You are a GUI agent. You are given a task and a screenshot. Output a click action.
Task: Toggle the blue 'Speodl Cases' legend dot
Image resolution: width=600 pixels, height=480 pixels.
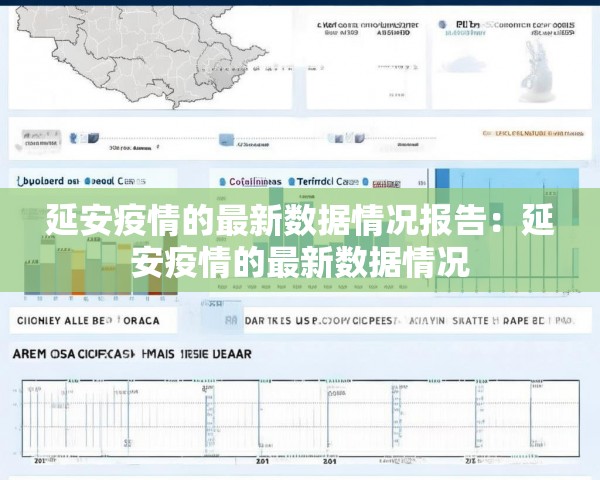tap(87, 181)
